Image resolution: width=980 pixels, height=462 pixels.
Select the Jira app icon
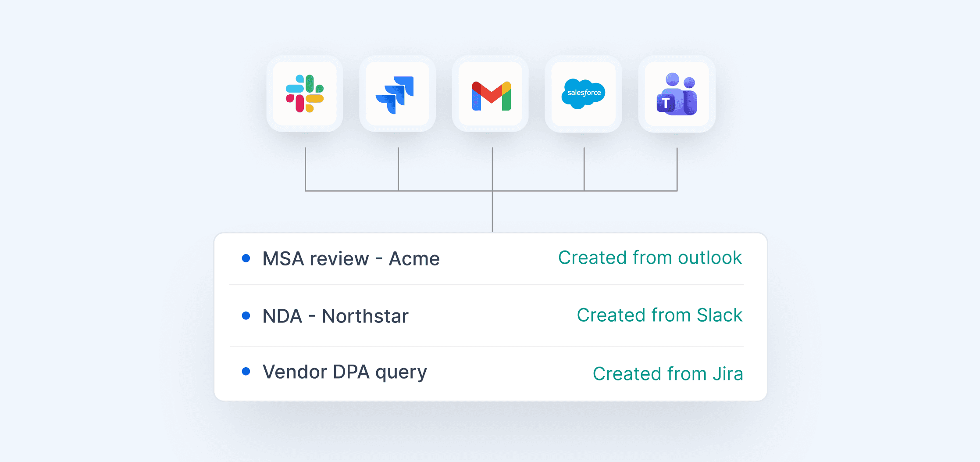[397, 93]
